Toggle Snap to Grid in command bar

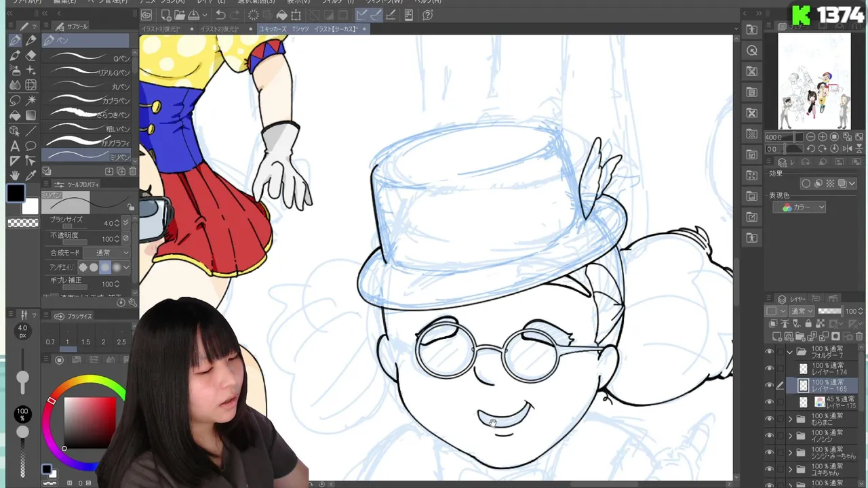pos(389,15)
